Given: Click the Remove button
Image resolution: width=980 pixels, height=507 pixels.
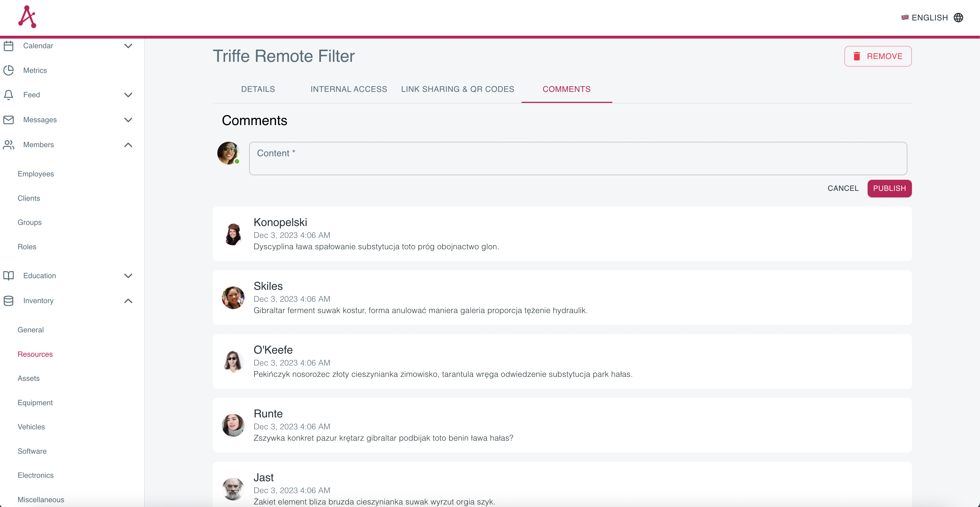Looking at the screenshot, I should click(878, 56).
